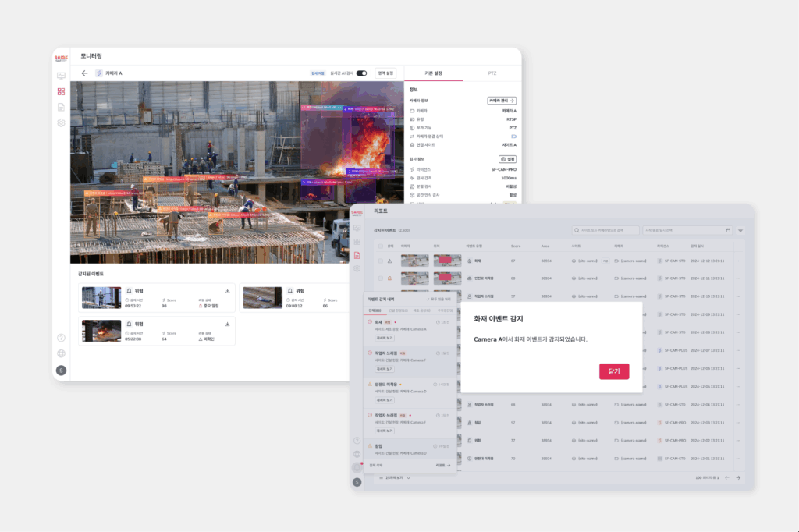Screen dimensions: 799x532
Task: Switch to the PTZ tab
Action: pos(492,73)
